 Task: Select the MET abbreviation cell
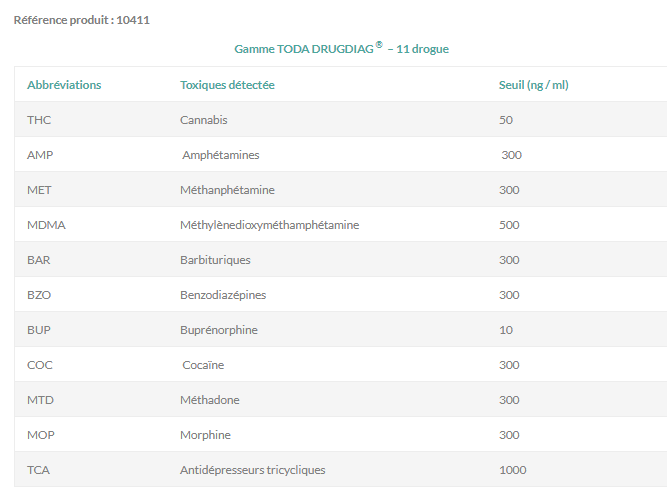tap(39, 190)
